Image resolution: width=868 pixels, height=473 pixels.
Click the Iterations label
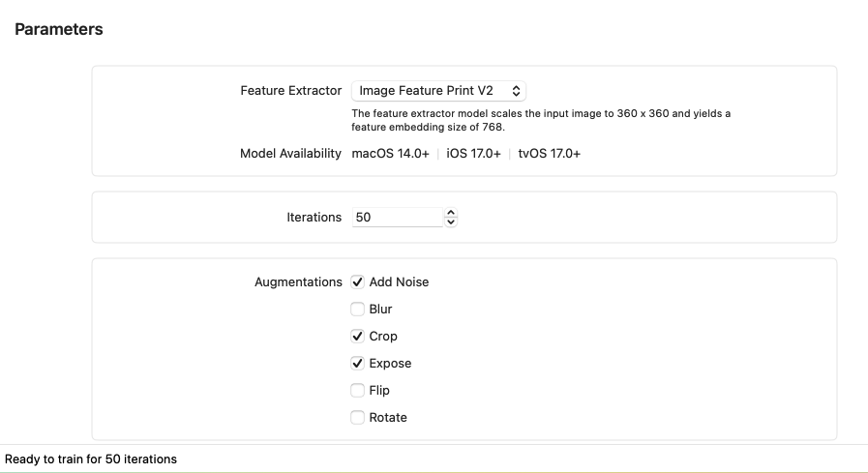click(x=314, y=218)
